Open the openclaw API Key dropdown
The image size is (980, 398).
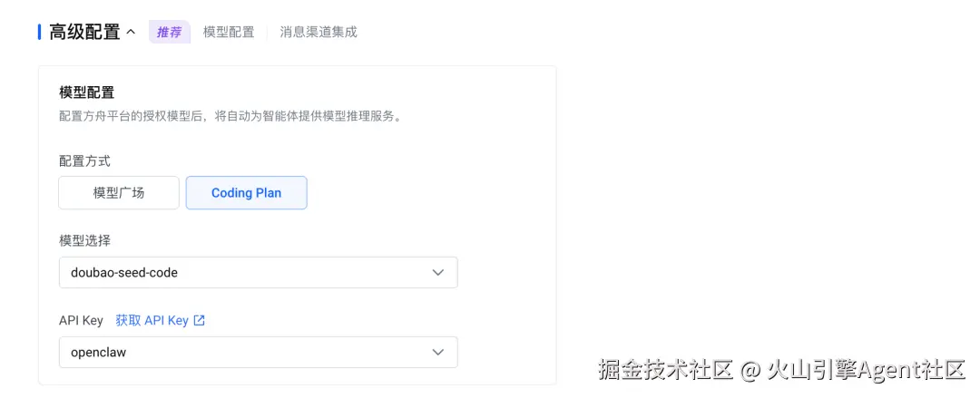point(258,352)
